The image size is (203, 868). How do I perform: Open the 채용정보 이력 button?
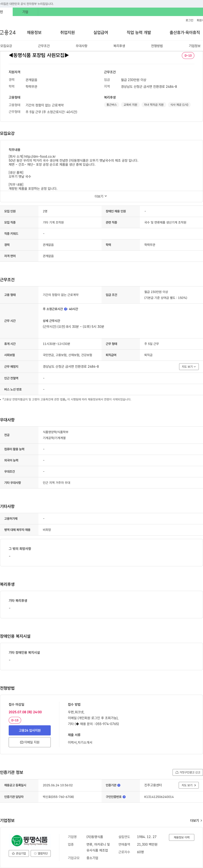[182, 837]
